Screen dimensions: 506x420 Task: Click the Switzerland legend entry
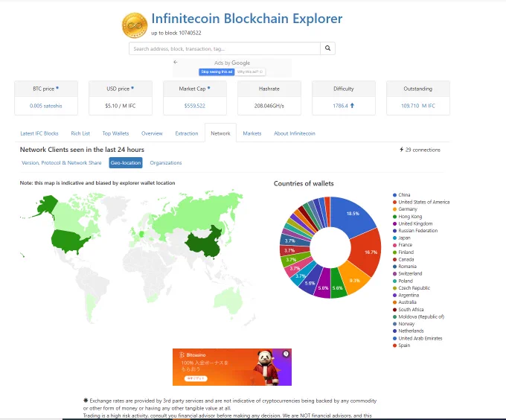(x=407, y=274)
